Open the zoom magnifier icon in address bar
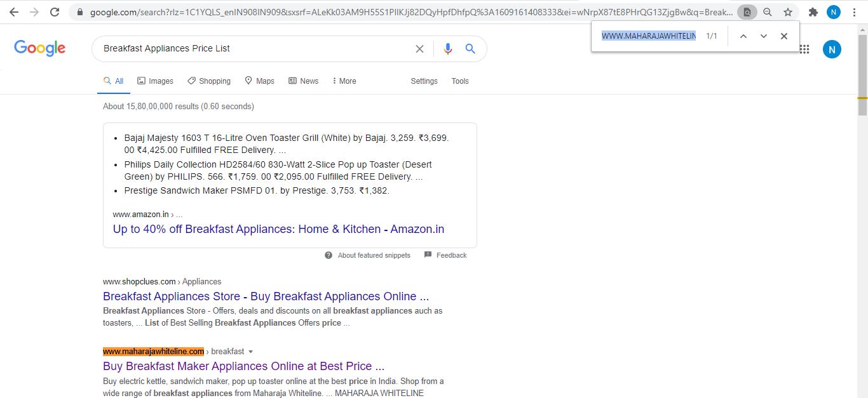Viewport: 868px width, 398px height. click(768, 12)
